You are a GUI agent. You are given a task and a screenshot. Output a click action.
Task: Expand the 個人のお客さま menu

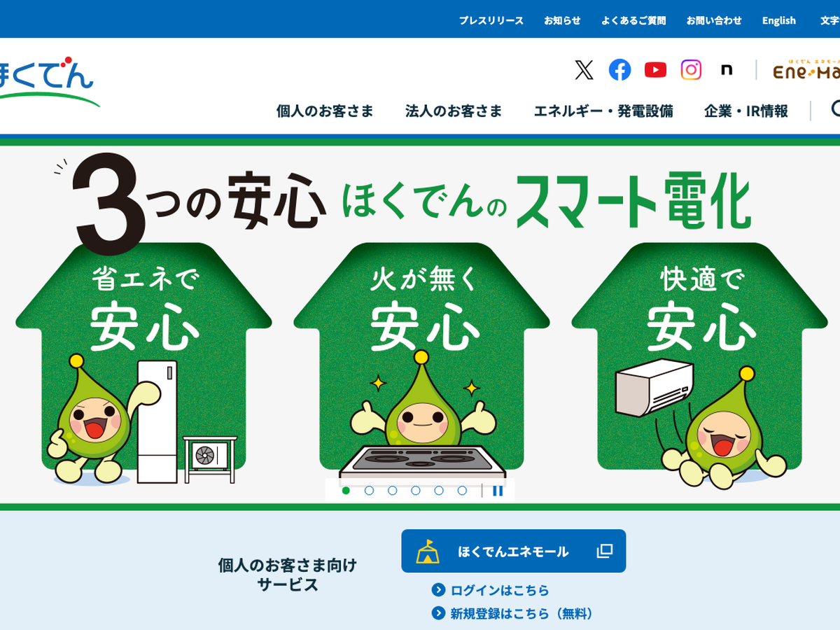click(x=325, y=111)
